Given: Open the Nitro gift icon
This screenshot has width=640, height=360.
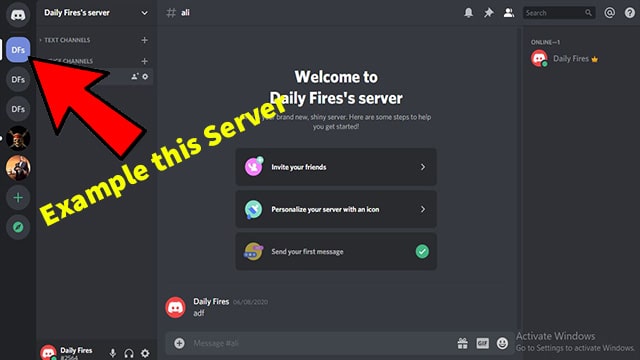Looking at the screenshot, I should [462, 343].
